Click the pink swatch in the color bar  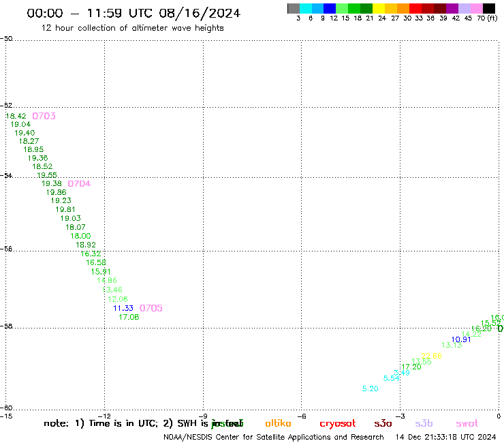point(476,8)
